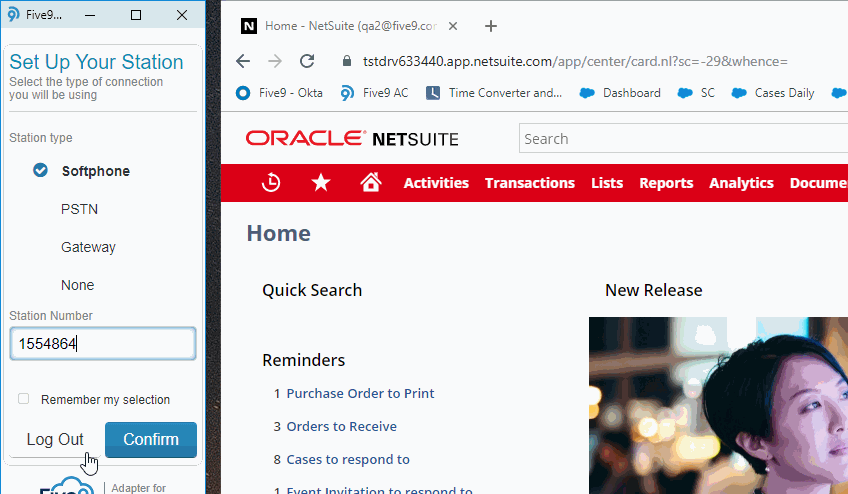
Task: Open Lists menu in NetSuite
Action: point(607,183)
